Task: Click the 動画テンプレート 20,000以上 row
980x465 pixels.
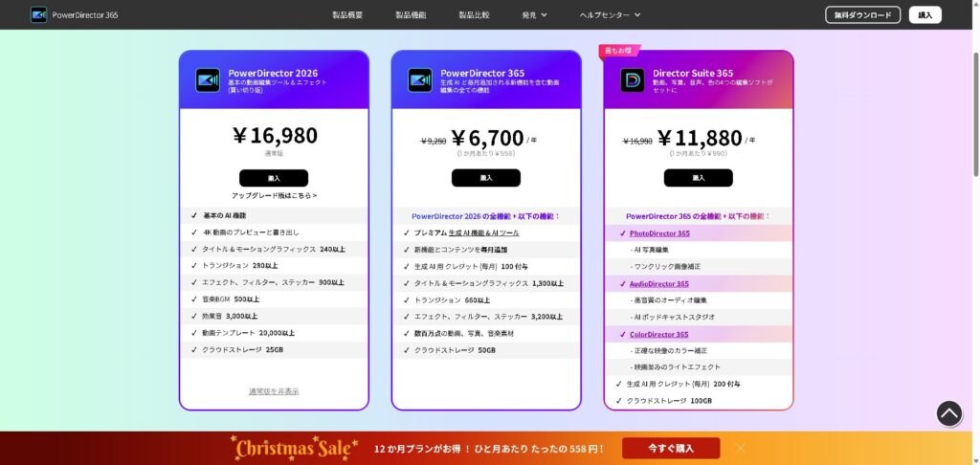Action: click(x=274, y=333)
